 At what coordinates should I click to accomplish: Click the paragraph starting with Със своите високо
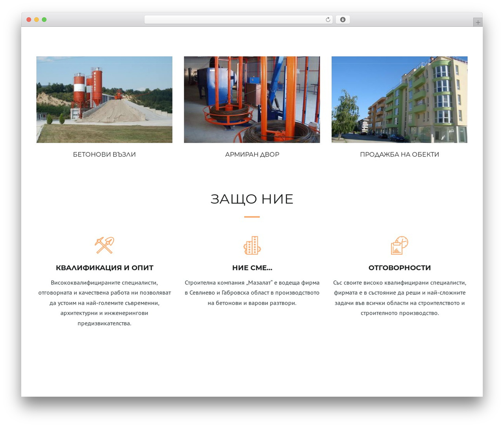(399, 298)
